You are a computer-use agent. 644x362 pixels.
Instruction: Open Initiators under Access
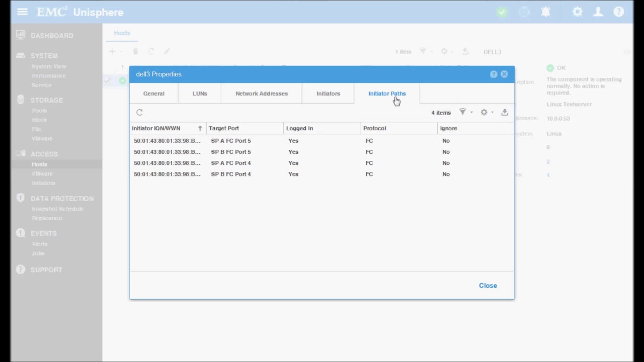click(43, 183)
